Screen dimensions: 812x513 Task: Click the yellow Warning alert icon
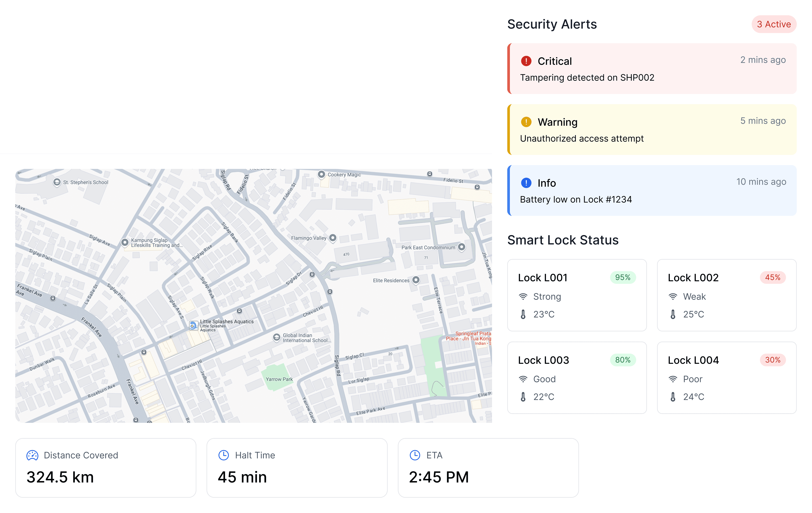526,122
